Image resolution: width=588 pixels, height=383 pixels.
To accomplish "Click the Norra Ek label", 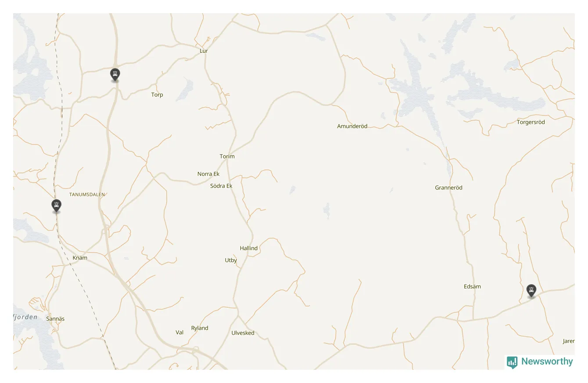I will click(208, 174).
